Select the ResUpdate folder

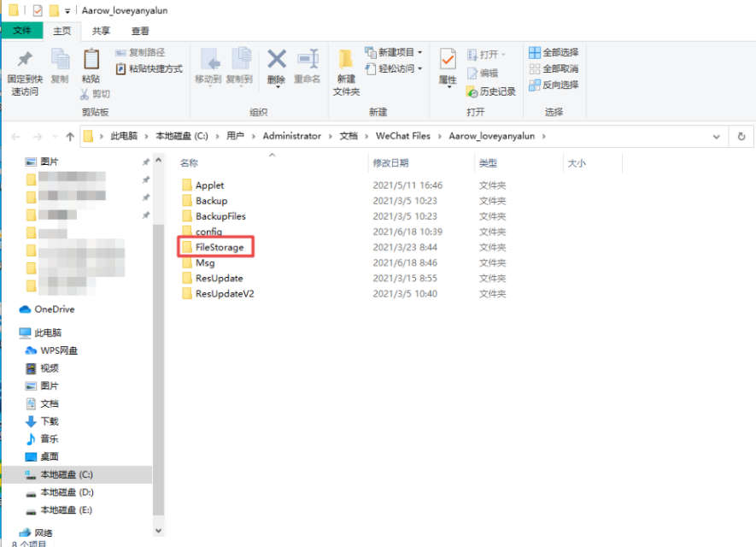pos(219,279)
